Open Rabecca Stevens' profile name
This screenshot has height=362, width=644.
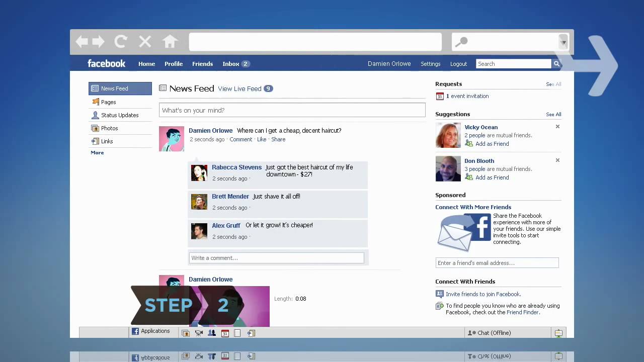click(x=236, y=167)
